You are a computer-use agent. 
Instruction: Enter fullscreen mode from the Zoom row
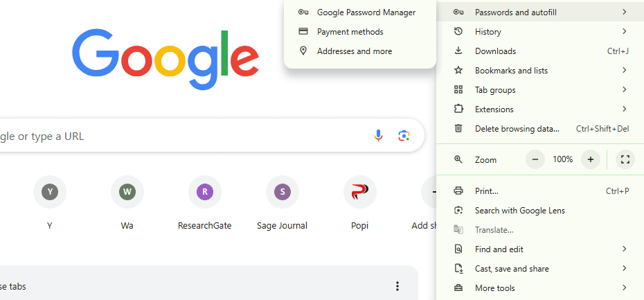(x=625, y=159)
